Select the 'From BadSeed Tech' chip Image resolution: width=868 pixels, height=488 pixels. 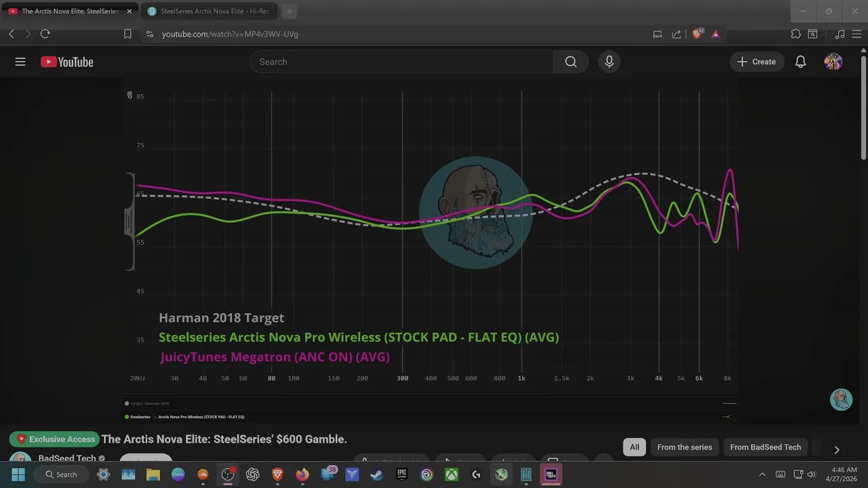pos(766,447)
